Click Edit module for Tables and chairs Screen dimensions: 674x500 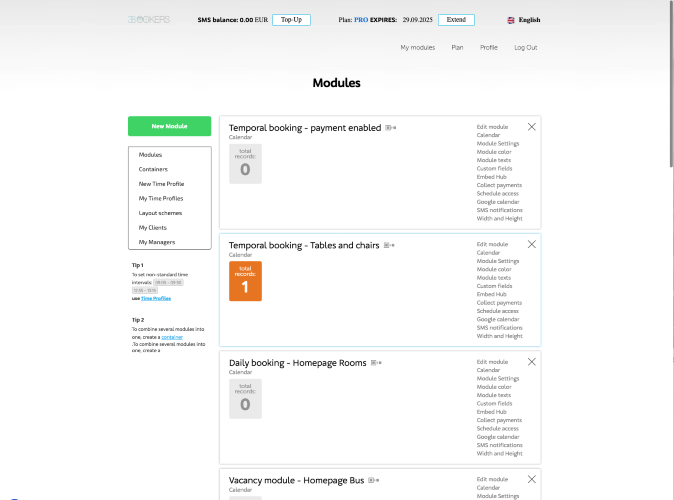[492, 244]
